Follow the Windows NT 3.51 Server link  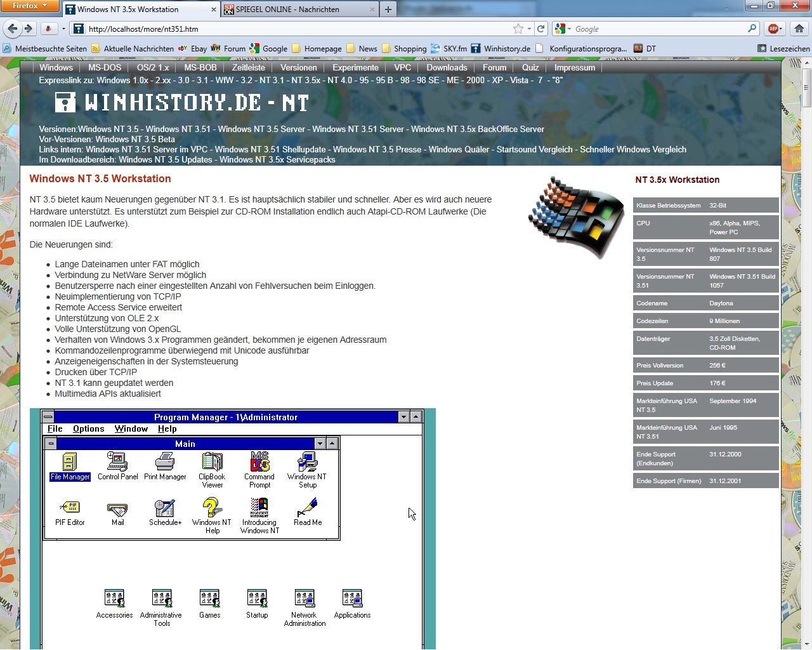(x=358, y=129)
